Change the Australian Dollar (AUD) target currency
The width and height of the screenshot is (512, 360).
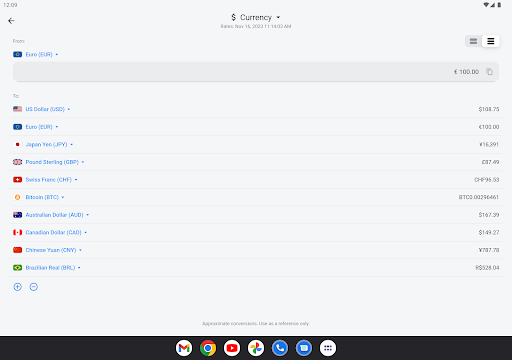51,215
